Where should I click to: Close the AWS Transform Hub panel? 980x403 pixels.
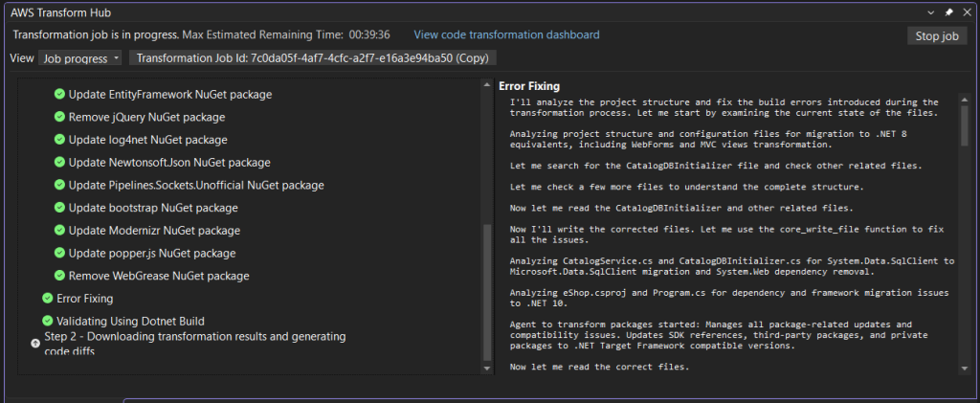click(966, 11)
